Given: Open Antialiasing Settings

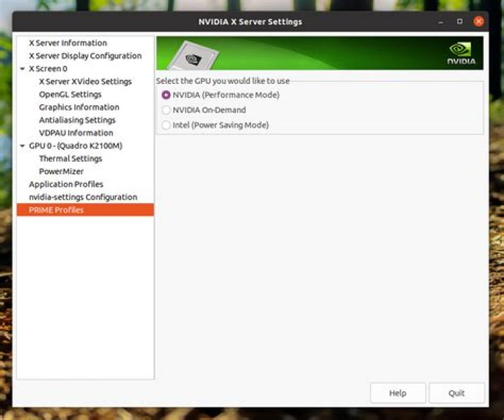Looking at the screenshot, I should point(77,120).
